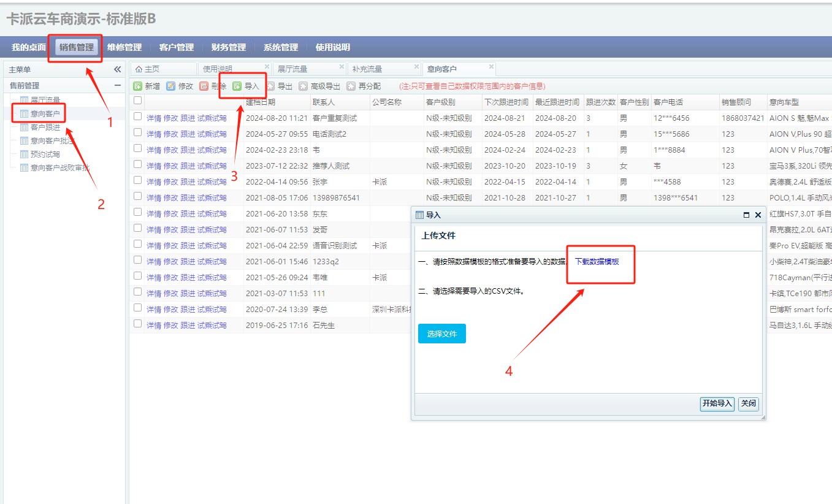Click the 选择文件 button
The image size is (832, 504).
[x=441, y=334]
